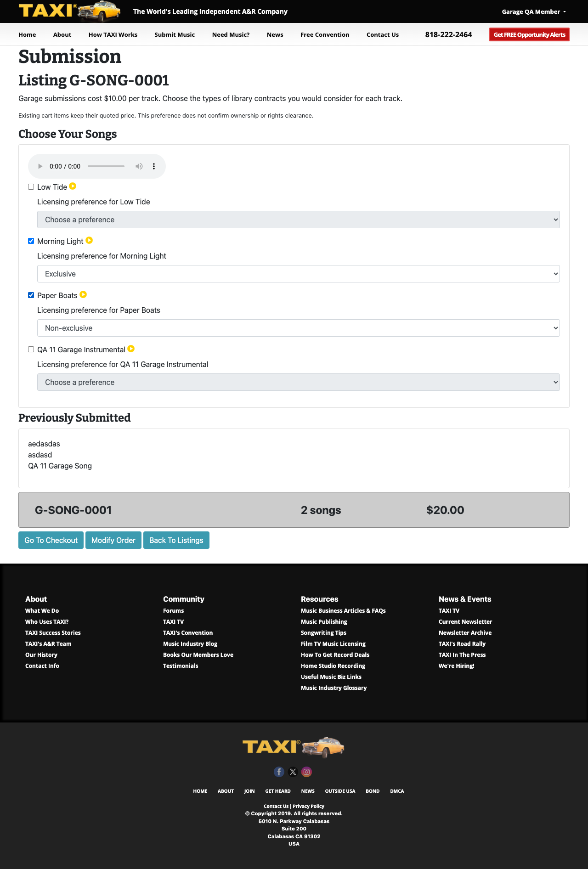Click the '2 songs' count in summary

click(x=321, y=510)
